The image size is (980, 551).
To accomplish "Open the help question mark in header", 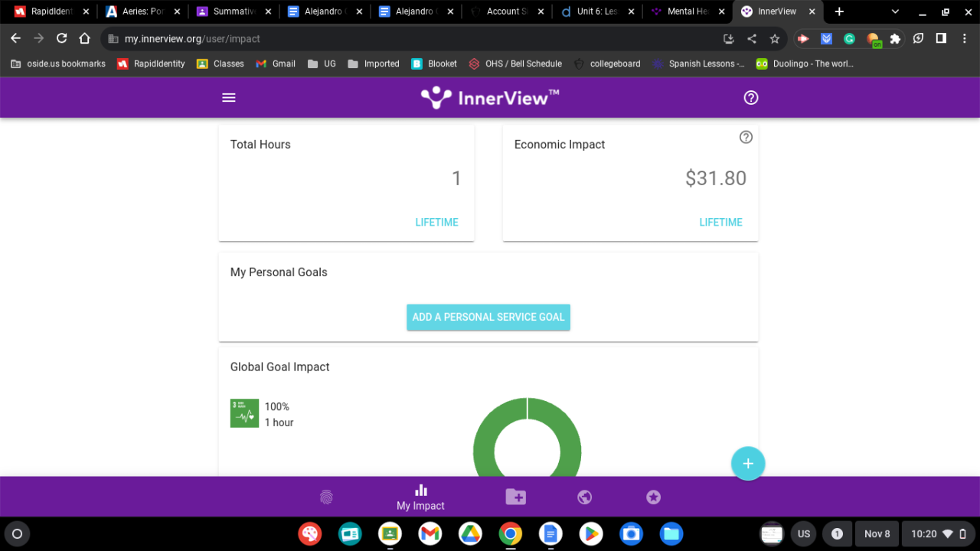I will (x=751, y=98).
